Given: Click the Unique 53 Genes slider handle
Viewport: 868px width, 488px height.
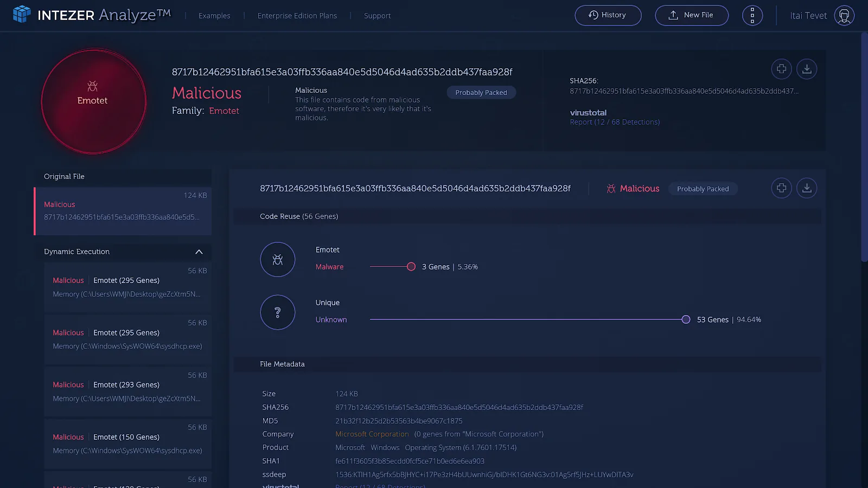Looking at the screenshot, I should click(686, 319).
